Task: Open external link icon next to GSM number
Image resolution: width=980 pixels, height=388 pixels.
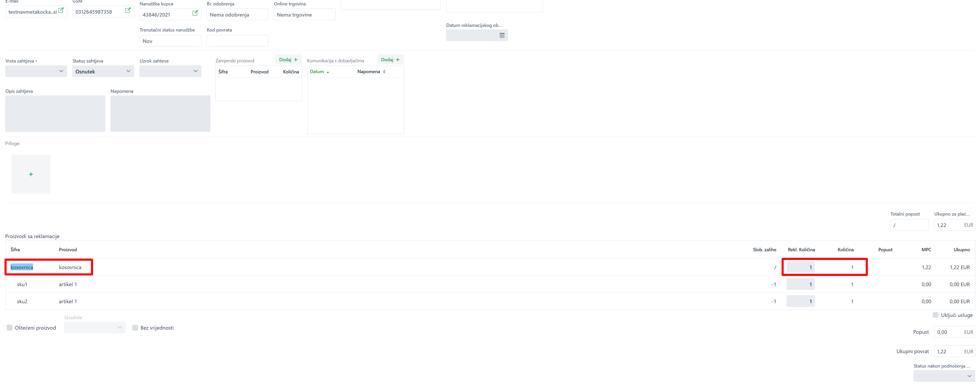Action: 128,11
